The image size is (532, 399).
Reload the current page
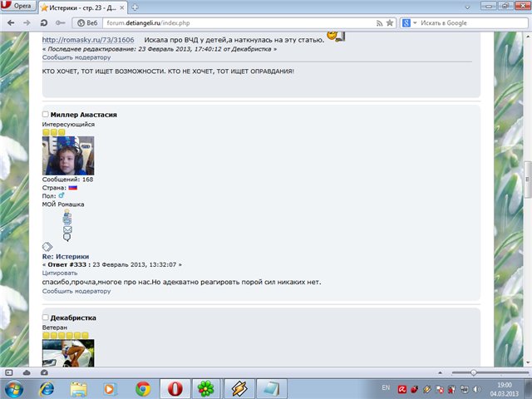44,22
